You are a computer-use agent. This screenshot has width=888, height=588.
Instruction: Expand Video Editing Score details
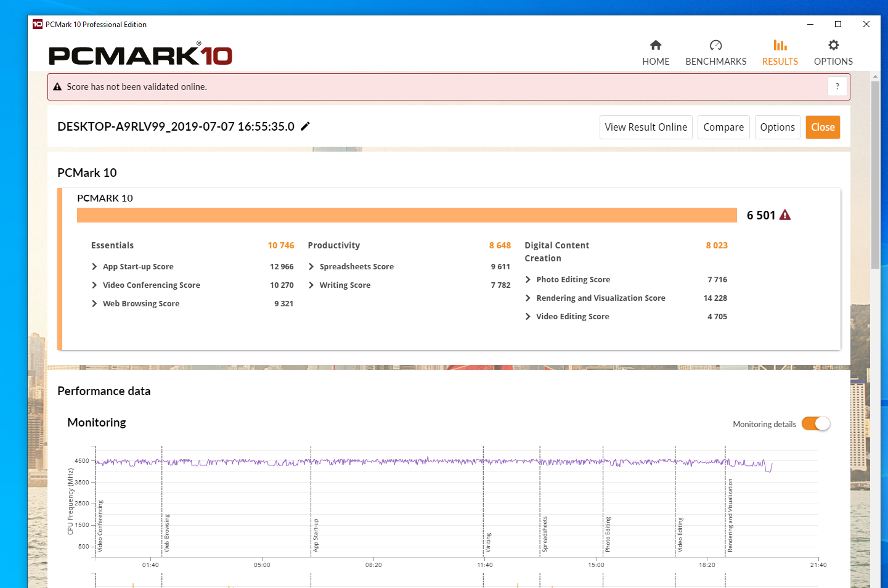528,316
